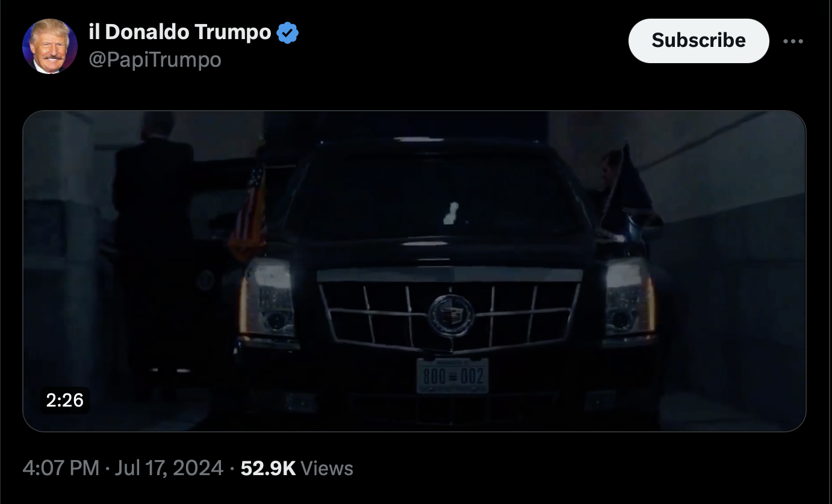This screenshot has width=832, height=504.
Task: Click the Jul 17, 2024 date text
Action: point(169,468)
